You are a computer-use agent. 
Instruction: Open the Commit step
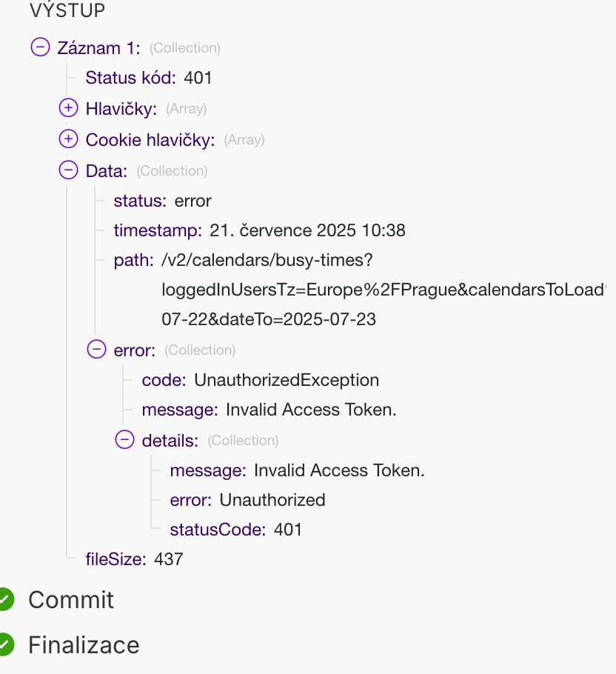point(71,599)
